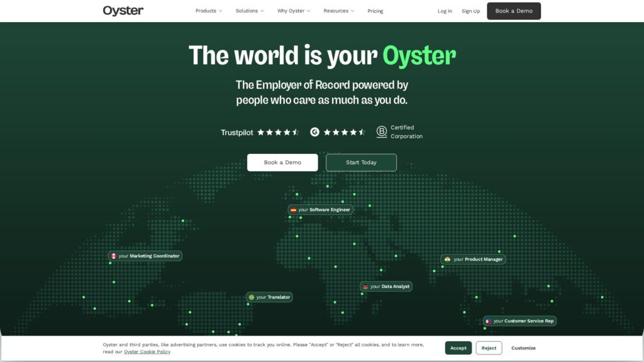644x362 pixels.
Task: Click the flag on "your Product Manager" pin
Action: tap(447, 259)
